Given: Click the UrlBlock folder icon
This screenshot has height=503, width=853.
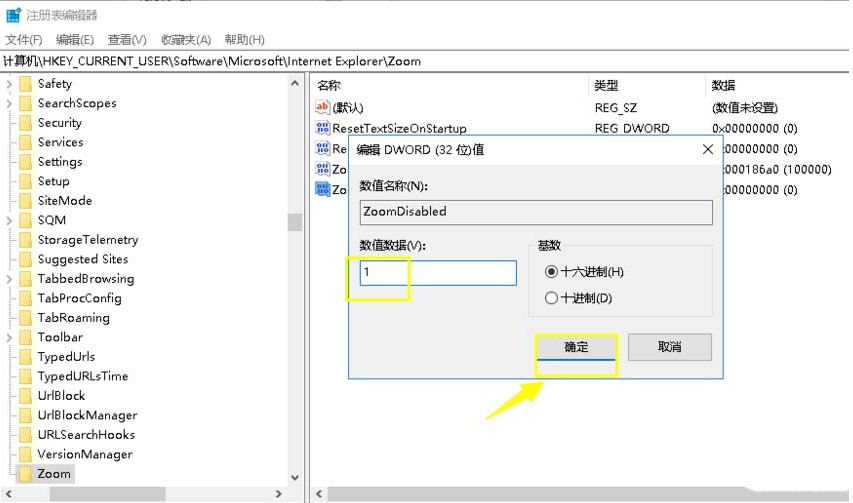Looking at the screenshot, I should (25, 396).
